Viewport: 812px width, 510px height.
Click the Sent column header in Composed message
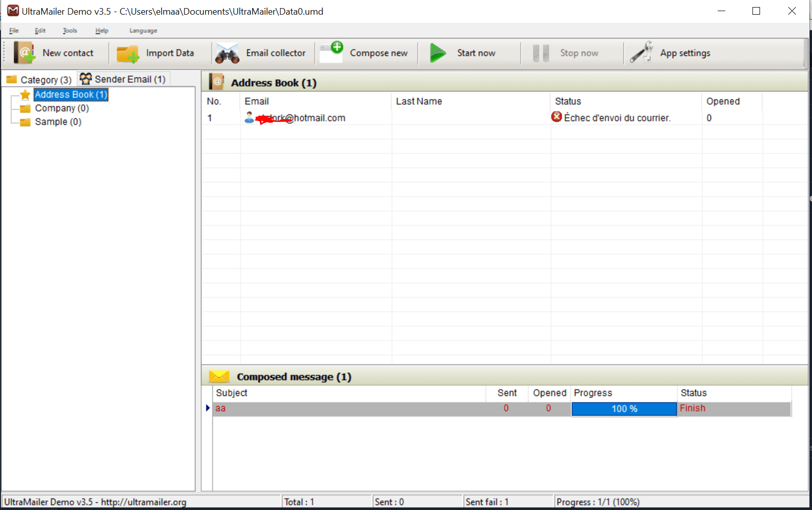[x=507, y=393]
